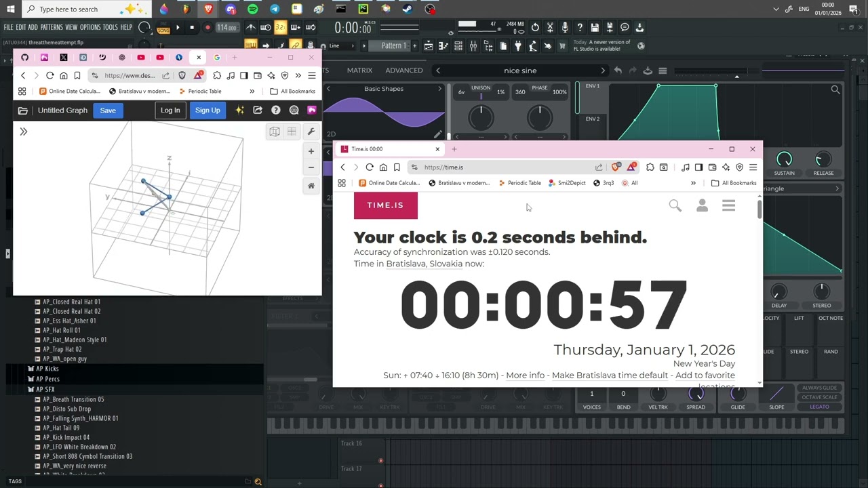Open Desmos graph settings wrench
Screen dimensions: 868x488
(311, 131)
